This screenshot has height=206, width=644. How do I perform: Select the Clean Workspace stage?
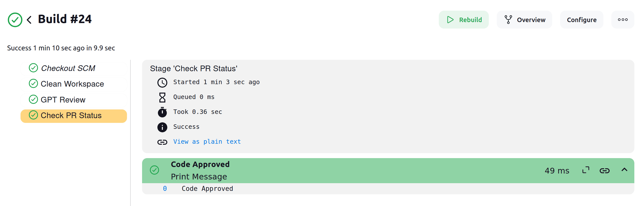pyautogui.click(x=74, y=84)
